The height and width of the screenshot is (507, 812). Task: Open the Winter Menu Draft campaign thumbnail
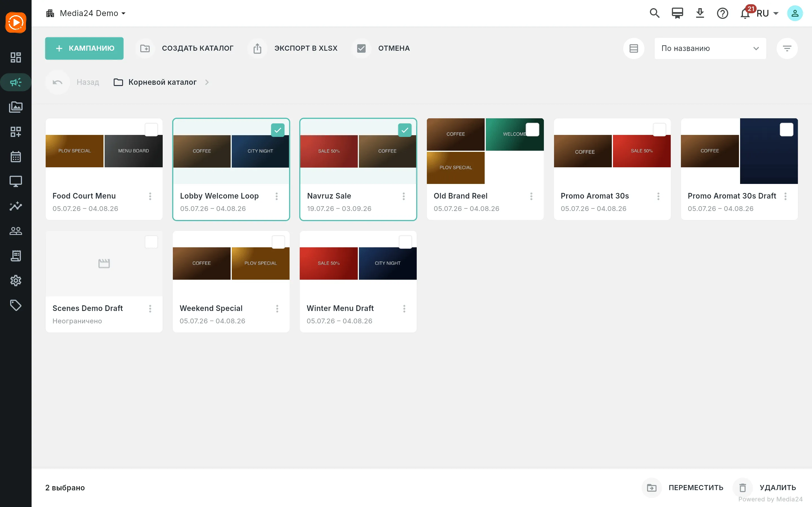[358, 264]
